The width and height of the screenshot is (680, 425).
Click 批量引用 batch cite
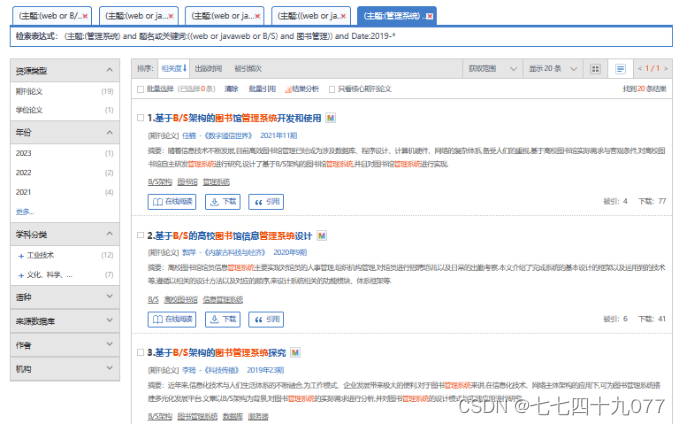pyautogui.click(x=262, y=89)
